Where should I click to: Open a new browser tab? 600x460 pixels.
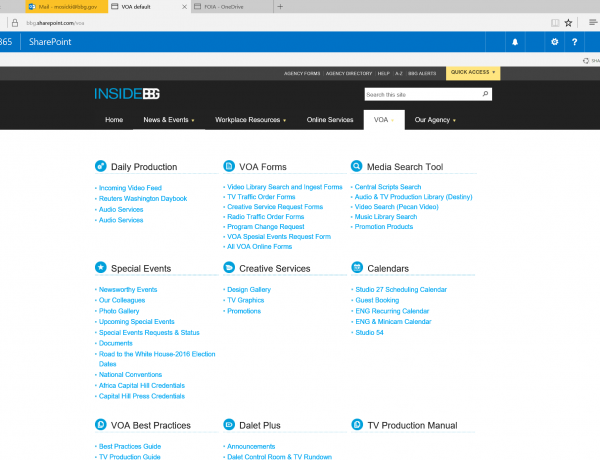280,7
